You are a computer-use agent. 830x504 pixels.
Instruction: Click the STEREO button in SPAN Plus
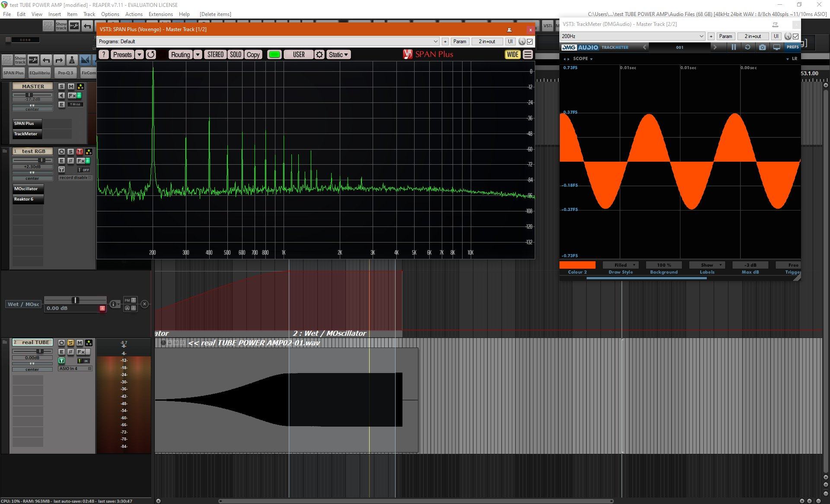[215, 54]
